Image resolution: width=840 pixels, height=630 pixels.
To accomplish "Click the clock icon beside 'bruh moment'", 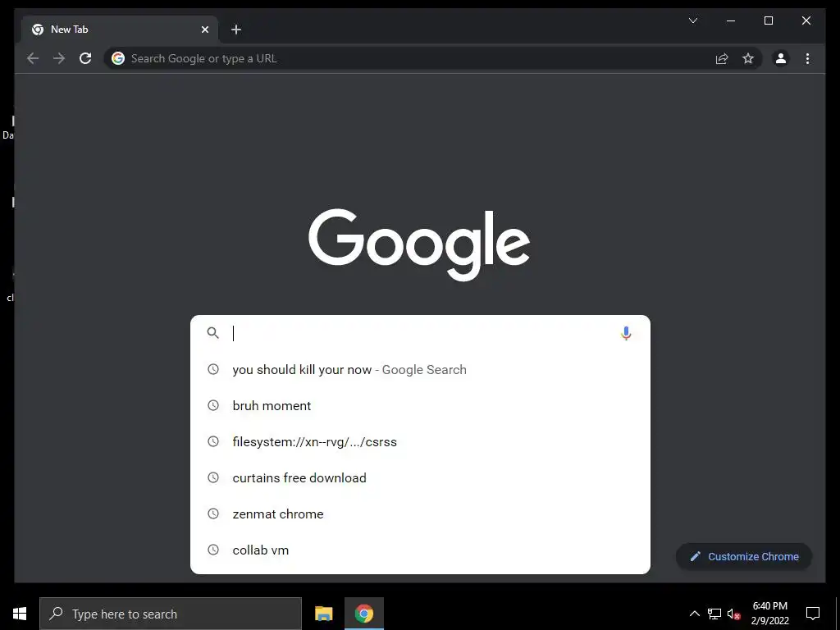I will pyautogui.click(x=213, y=405).
